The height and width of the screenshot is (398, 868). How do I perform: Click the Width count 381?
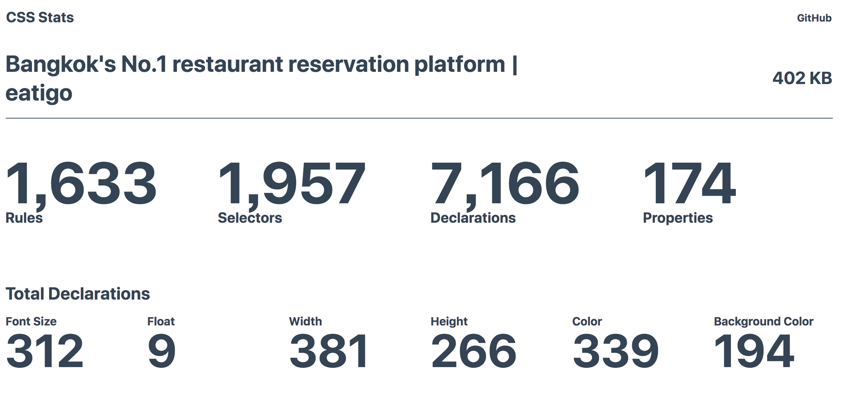329,351
